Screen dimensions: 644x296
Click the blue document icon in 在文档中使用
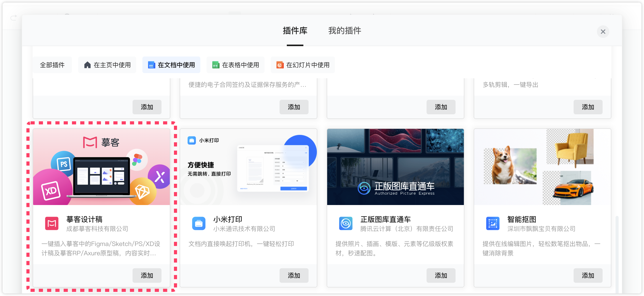tap(151, 65)
